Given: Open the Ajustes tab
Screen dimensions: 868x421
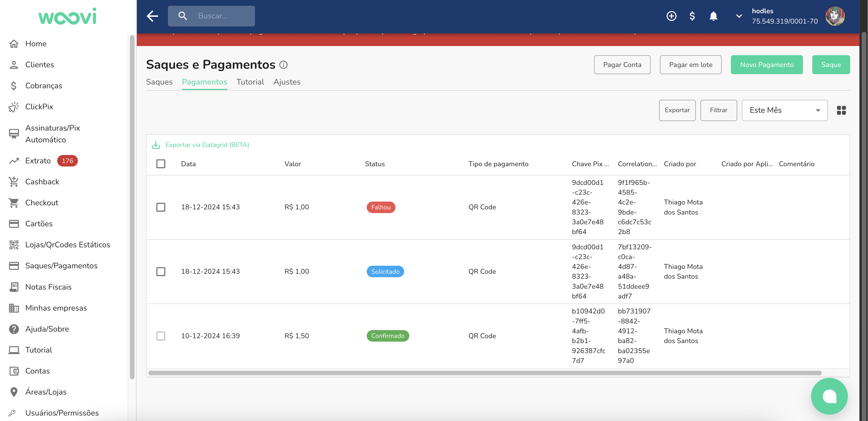Looking at the screenshot, I should pyautogui.click(x=287, y=82).
